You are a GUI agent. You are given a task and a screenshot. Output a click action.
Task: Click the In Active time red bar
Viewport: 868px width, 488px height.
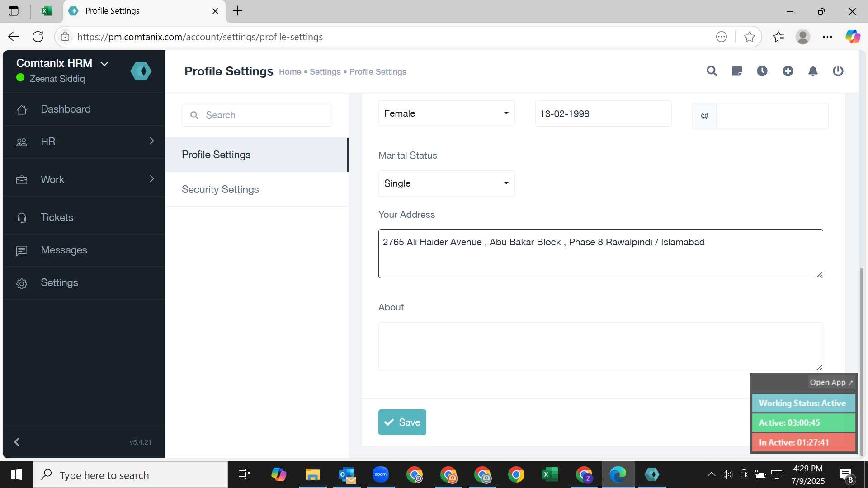click(803, 442)
